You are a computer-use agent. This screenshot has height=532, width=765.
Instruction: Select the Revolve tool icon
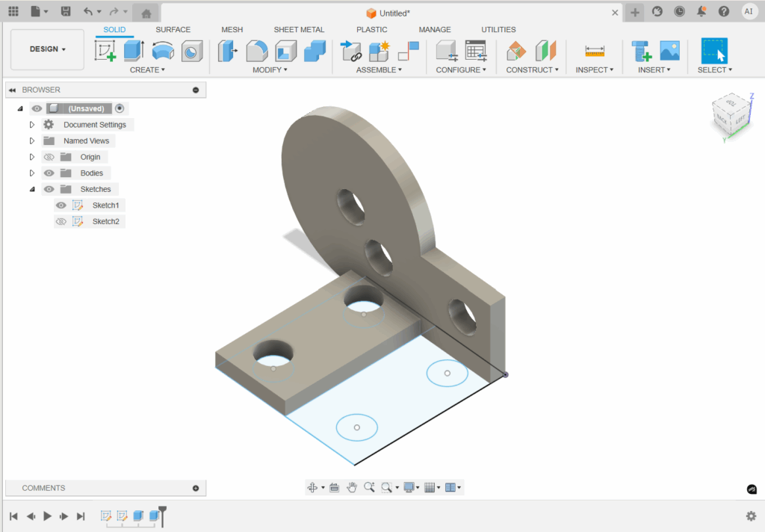(163, 51)
